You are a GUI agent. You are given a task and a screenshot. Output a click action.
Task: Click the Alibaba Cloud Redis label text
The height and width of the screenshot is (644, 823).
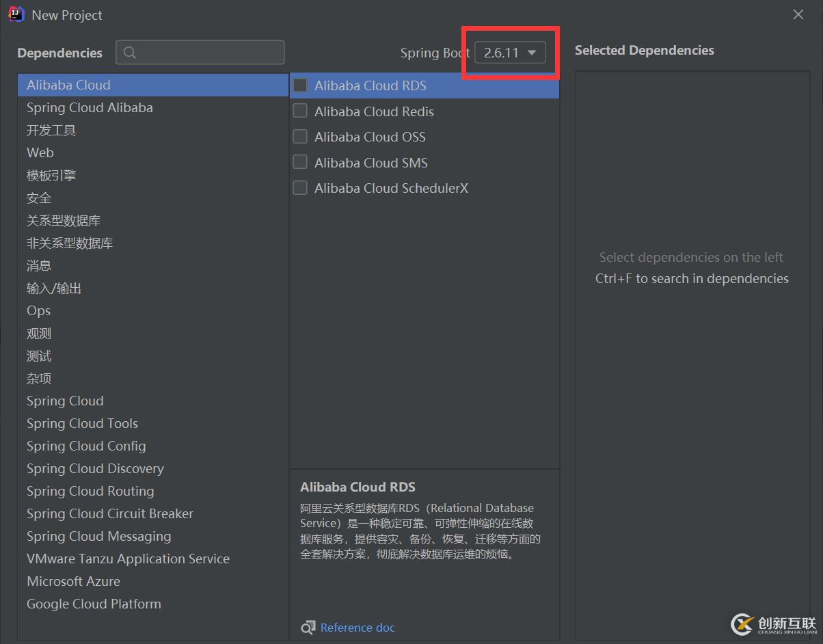(x=374, y=111)
